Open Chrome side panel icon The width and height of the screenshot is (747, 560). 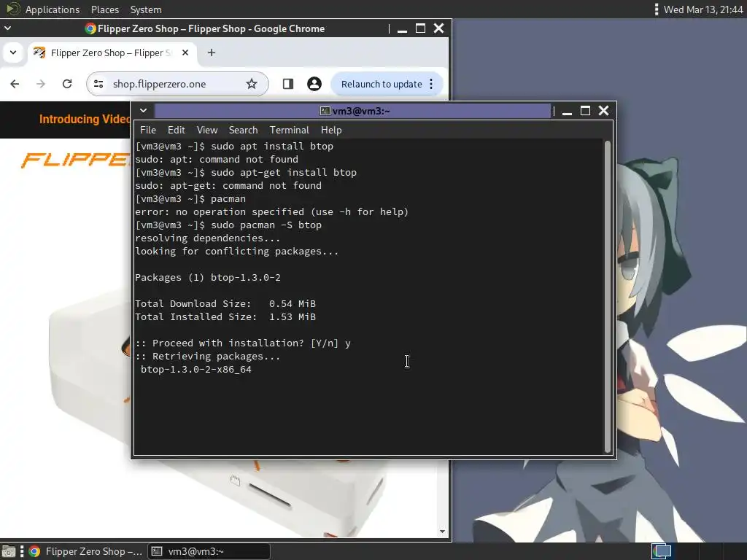coord(287,84)
